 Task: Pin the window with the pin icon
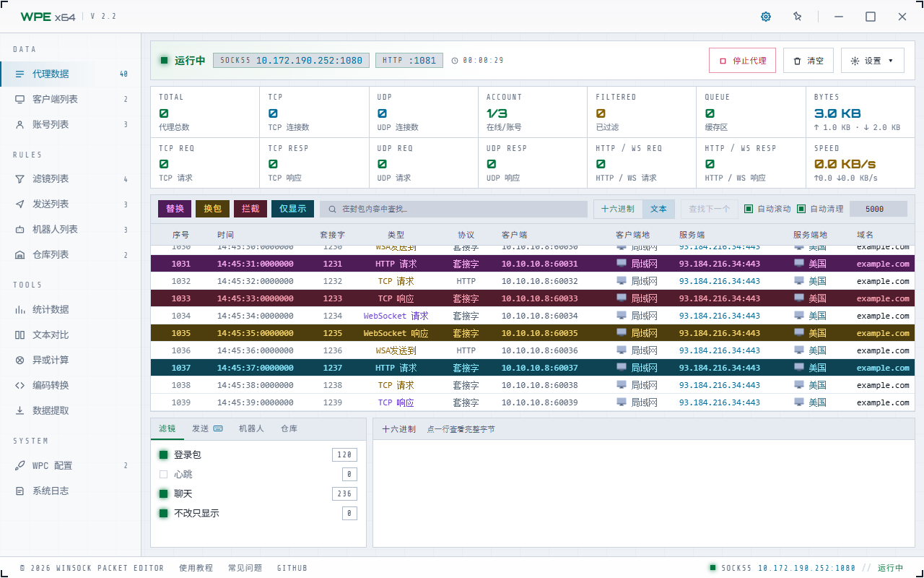797,17
